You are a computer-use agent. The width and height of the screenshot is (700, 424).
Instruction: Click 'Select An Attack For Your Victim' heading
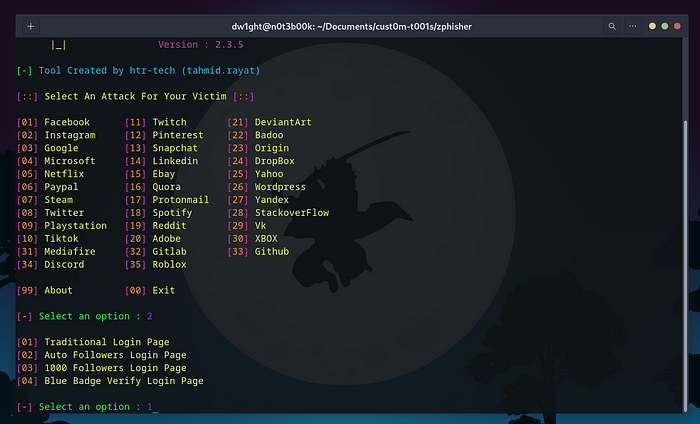(x=135, y=96)
